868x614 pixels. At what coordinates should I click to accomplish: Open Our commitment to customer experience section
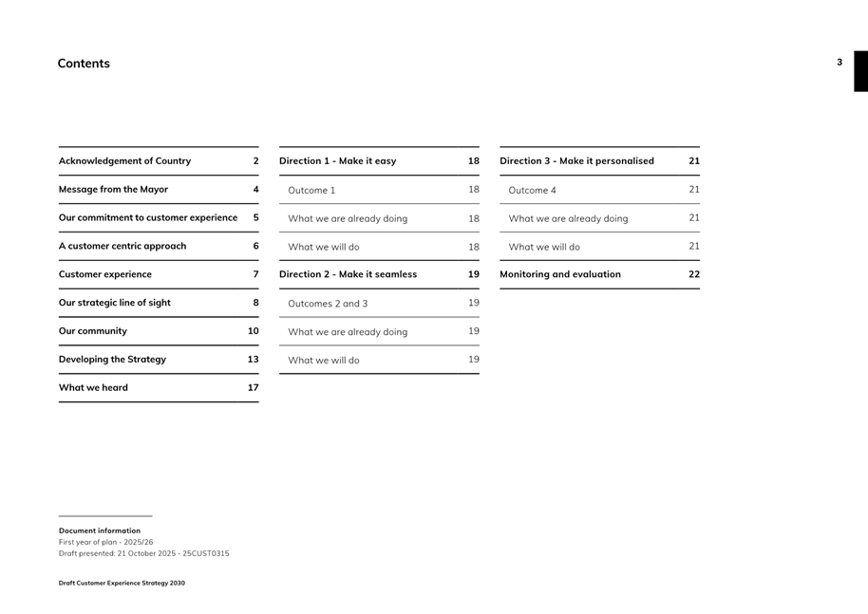coord(148,218)
